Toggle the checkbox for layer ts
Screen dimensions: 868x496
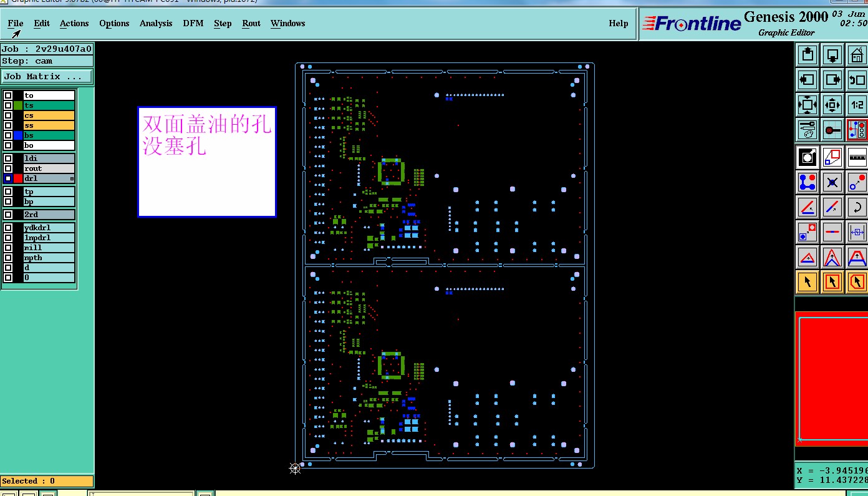(8, 105)
